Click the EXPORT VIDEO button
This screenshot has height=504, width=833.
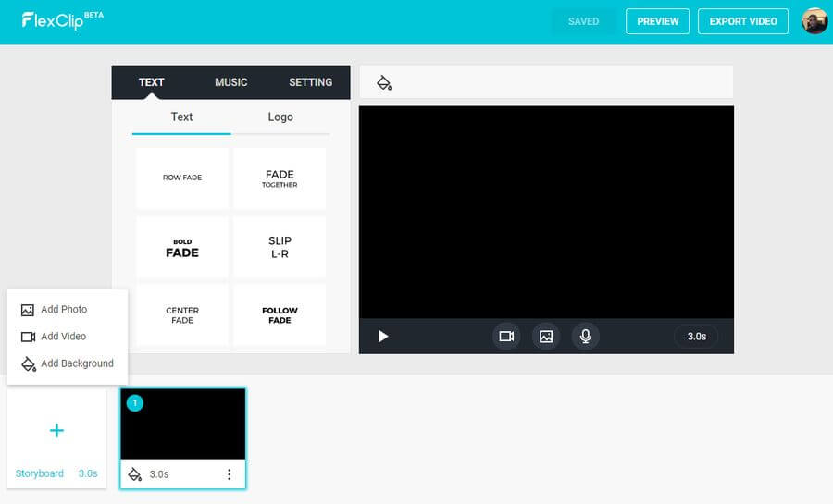pyautogui.click(x=742, y=21)
